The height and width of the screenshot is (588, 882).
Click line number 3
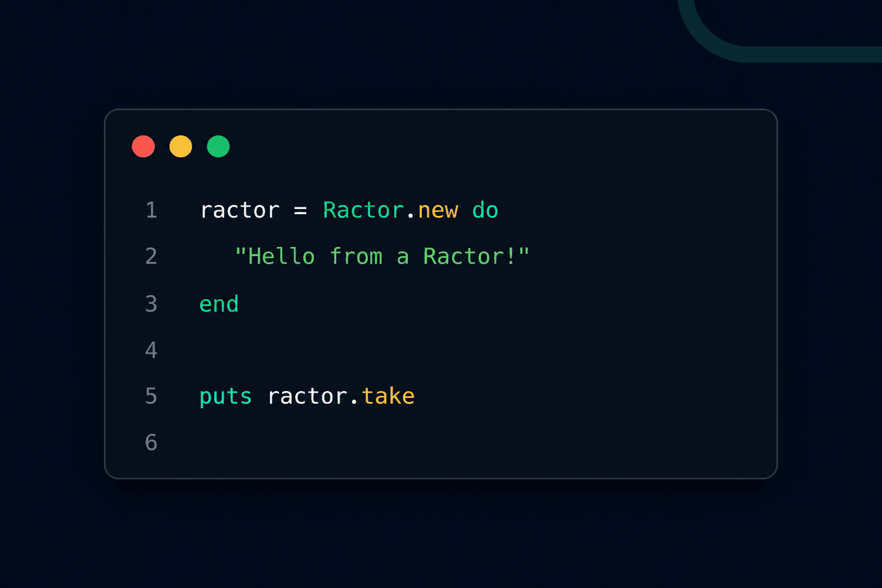pyautogui.click(x=151, y=304)
